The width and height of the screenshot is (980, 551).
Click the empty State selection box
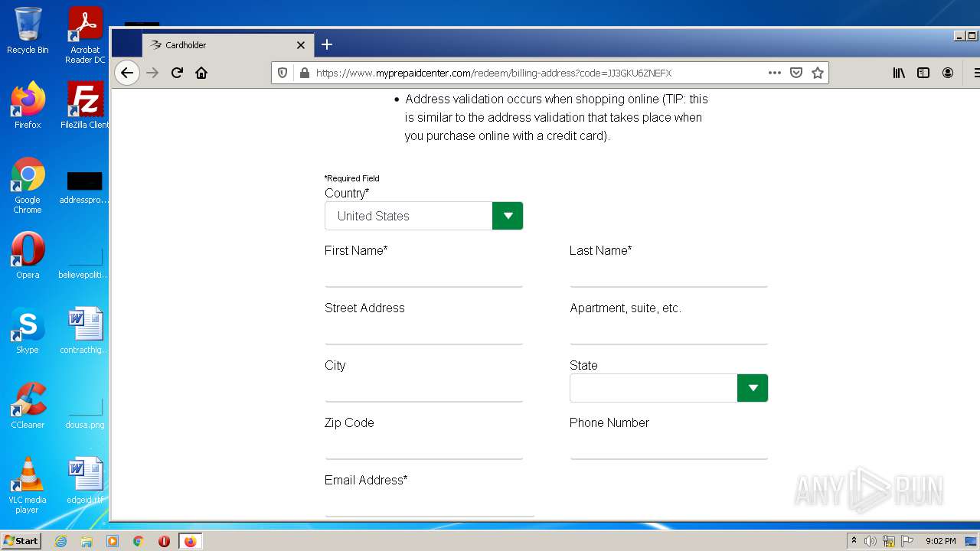click(653, 388)
